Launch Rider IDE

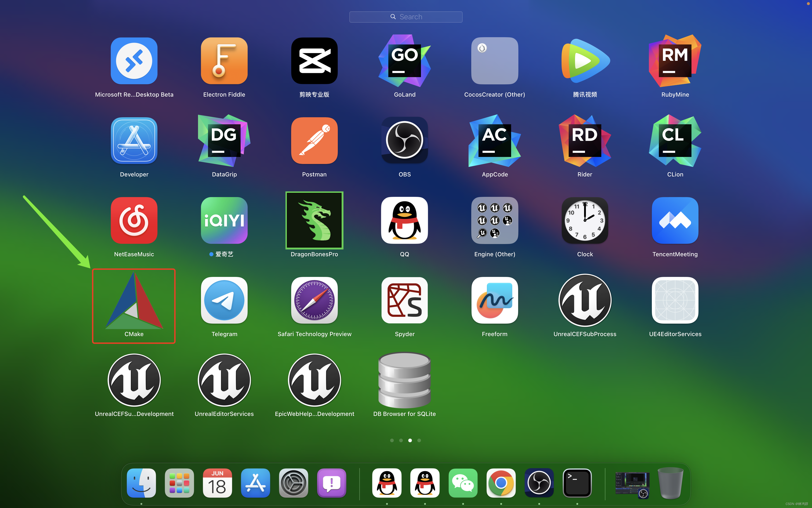pyautogui.click(x=585, y=140)
